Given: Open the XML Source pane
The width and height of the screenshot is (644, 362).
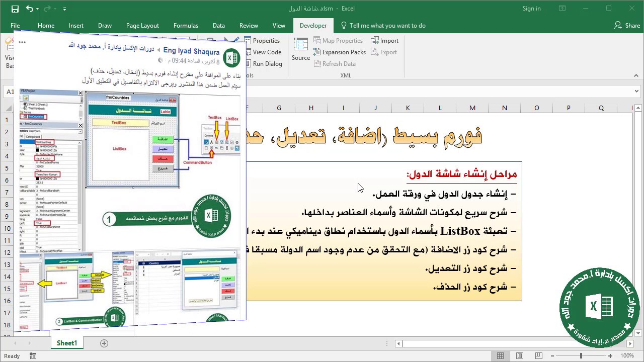Looking at the screenshot, I should [301, 49].
